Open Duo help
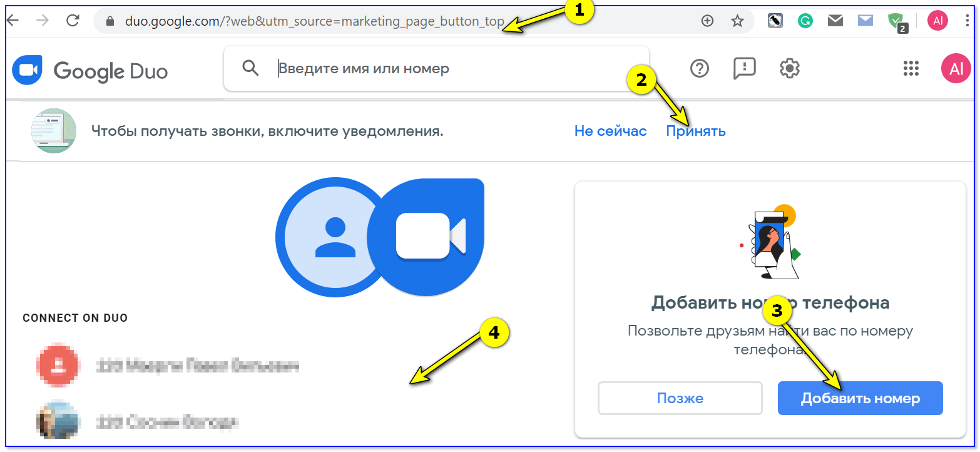This screenshot has width=980, height=452. click(x=699, y=68)
